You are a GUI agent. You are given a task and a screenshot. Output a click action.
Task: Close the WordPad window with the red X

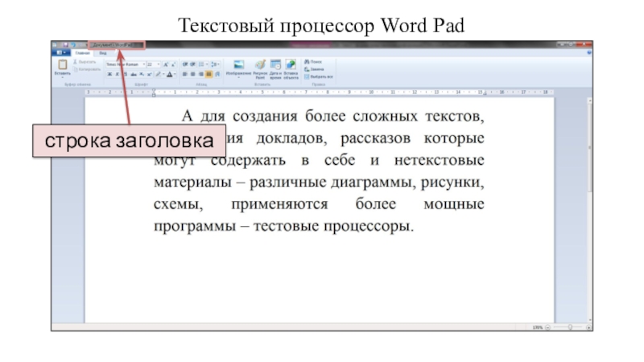(x=584, y=44)
